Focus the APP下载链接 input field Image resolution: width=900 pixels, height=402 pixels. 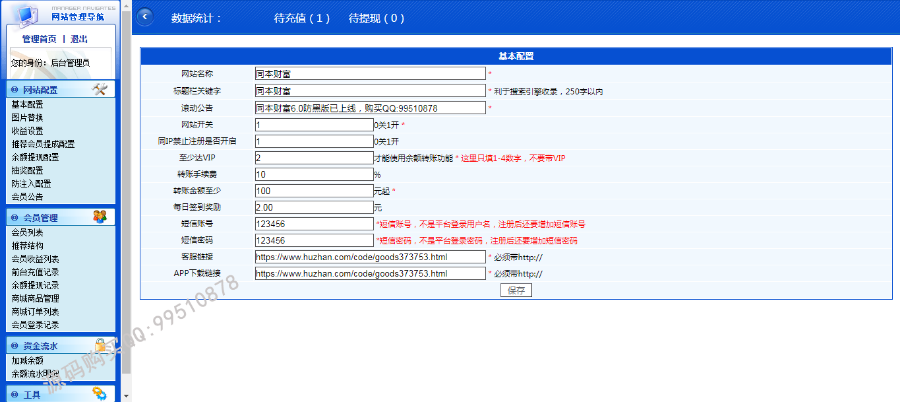tap(370, 273)
